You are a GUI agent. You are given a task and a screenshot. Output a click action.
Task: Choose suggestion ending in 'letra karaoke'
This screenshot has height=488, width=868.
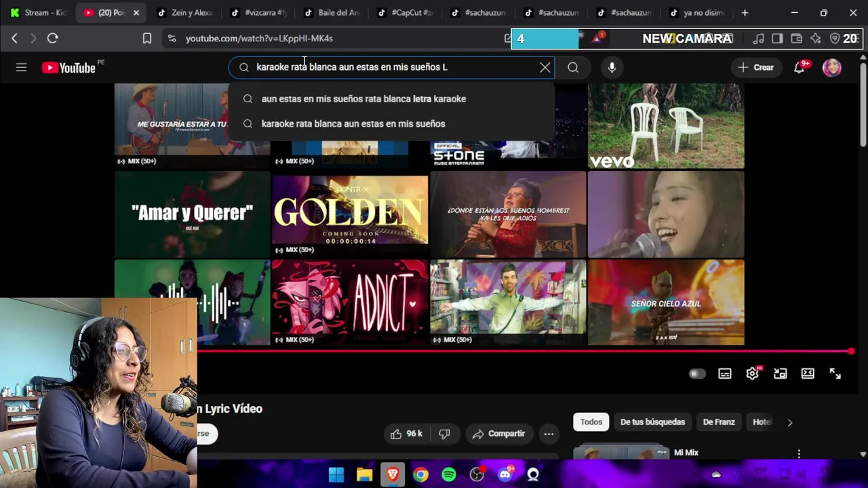tap(391, 99)
